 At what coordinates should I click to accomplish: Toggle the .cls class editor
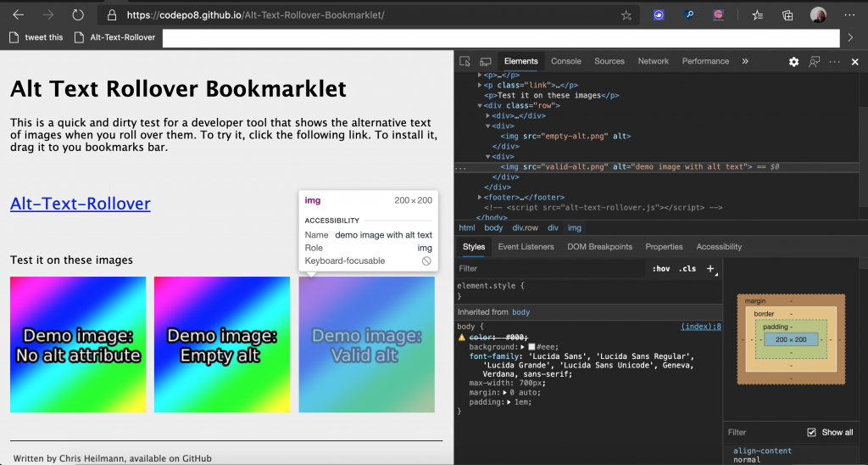(688, 269)
